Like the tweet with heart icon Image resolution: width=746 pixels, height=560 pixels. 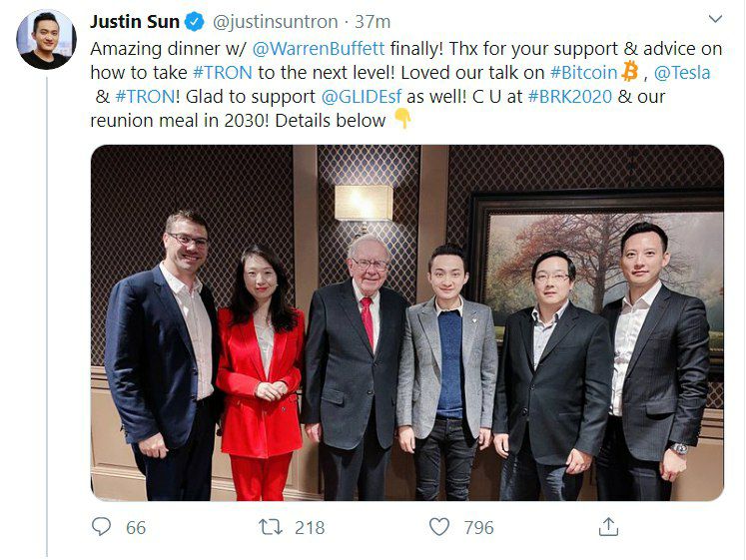coord(439,527)
